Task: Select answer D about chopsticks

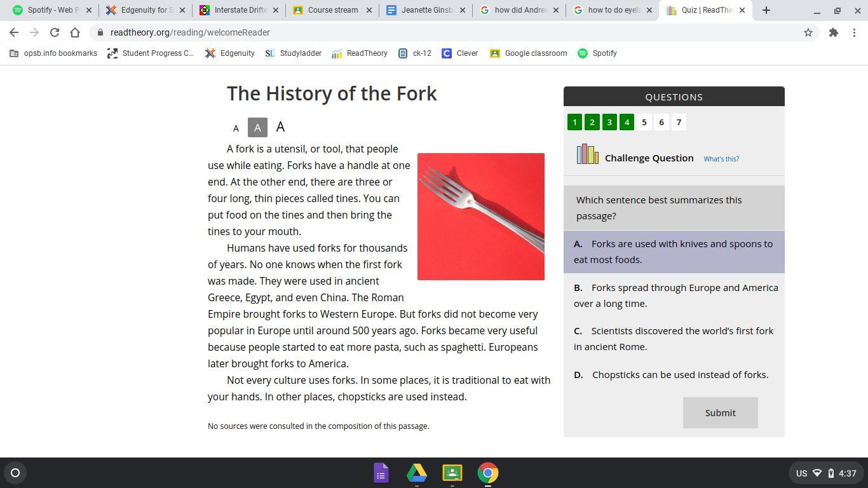Action: tap(674, 375)
